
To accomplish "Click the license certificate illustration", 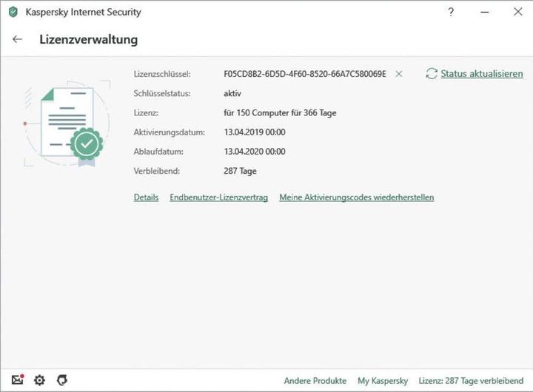I will click(x=67, y=124).
